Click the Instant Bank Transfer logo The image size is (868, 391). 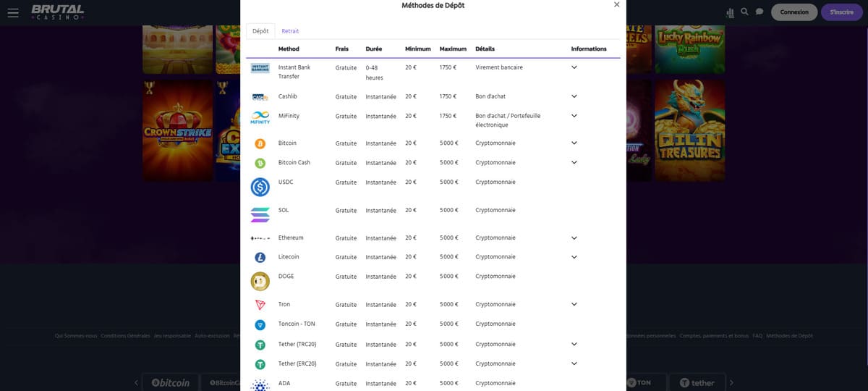(260, 68)
